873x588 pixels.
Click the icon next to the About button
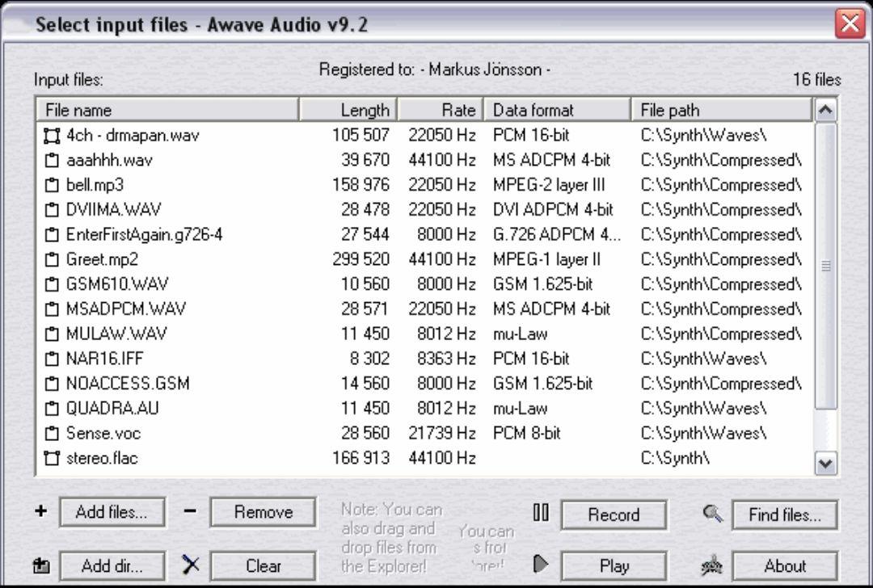click(x=712, y=565)
